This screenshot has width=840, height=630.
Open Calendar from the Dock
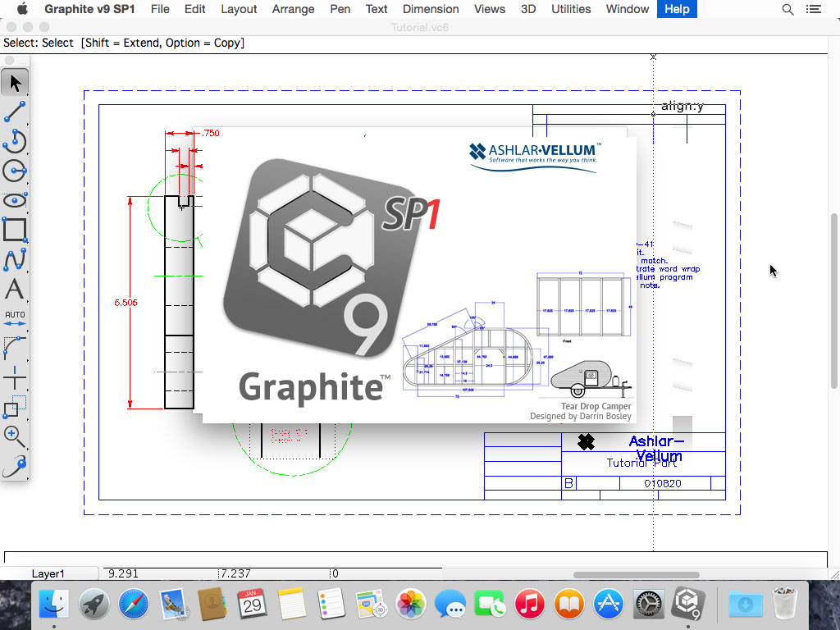[252, 604]
